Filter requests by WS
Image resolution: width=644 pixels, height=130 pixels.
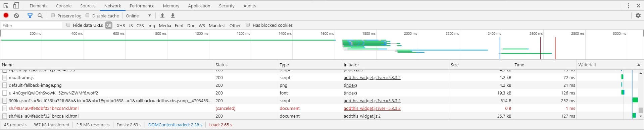point(202,25)
